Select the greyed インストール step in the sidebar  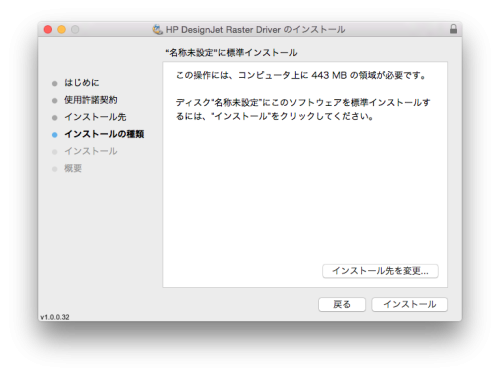coord(91,151)
